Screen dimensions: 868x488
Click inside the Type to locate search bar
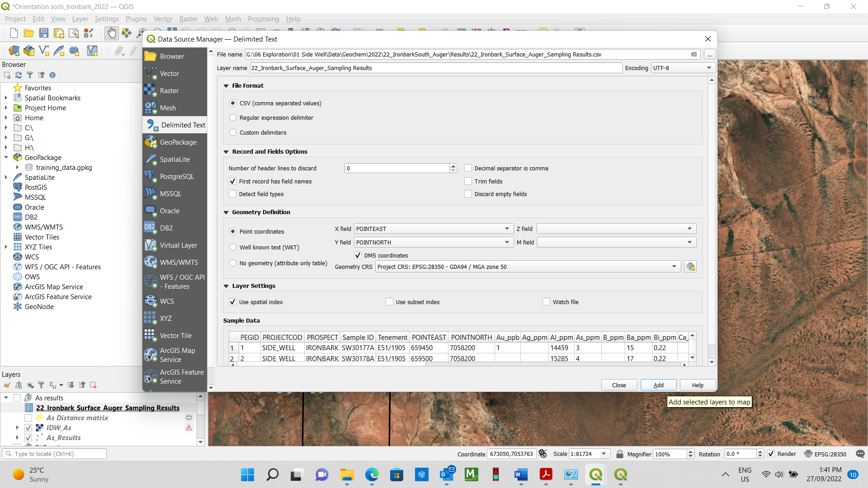point(54,454)
